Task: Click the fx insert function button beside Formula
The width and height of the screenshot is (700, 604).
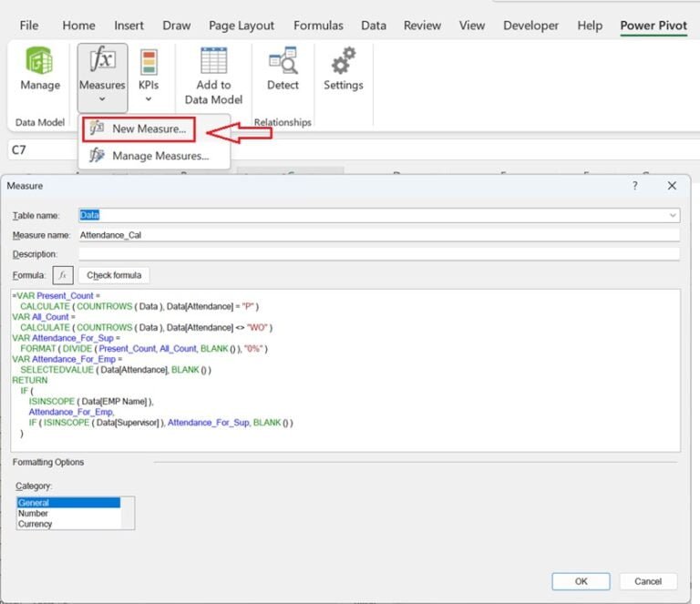Action: point(63,275)
